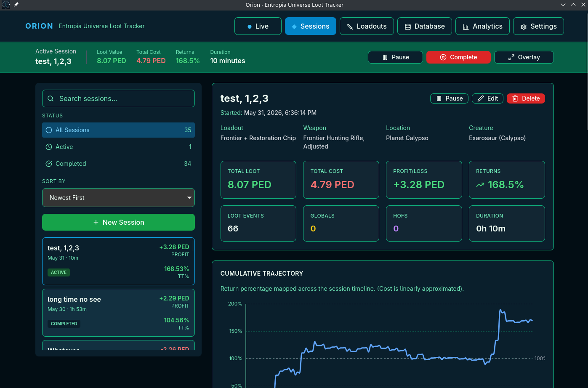Select the All Sessions status filter
Viewport: 588px width, 388px height.
[118, 130]
